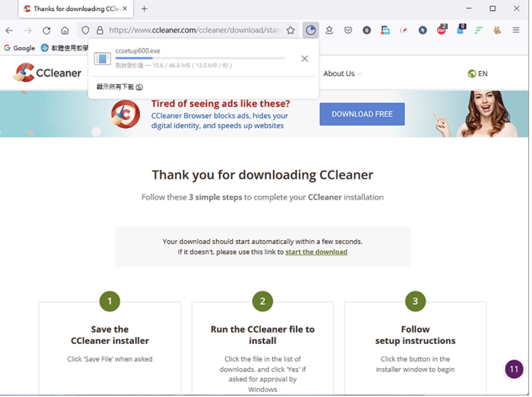The image size is (532, 397).
Task: Click the ccsetup600.exe file icon
Action: 102,58
